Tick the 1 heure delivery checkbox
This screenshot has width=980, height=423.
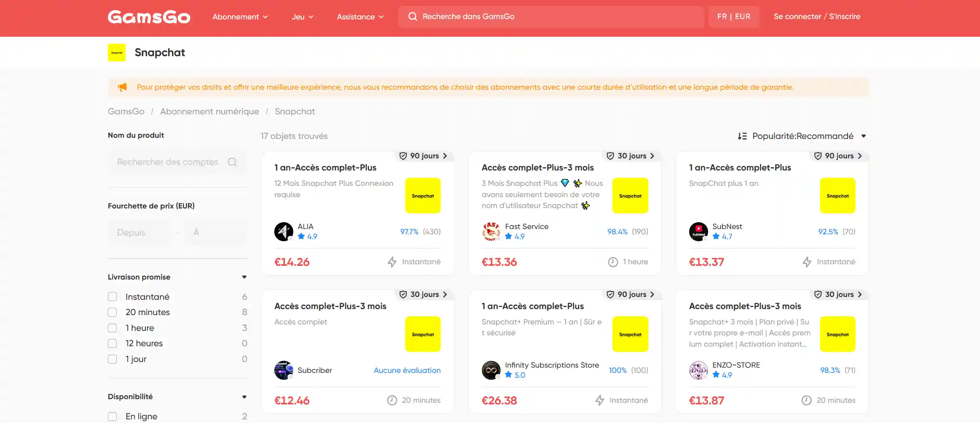112,328
